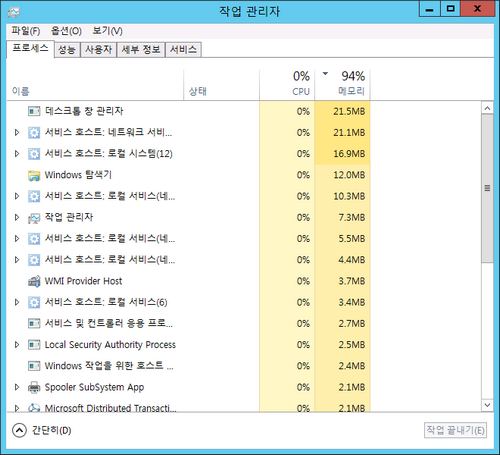Select the Windows 탐색기 row text
This screenshot has height=455, width=500.
[78, 175]
